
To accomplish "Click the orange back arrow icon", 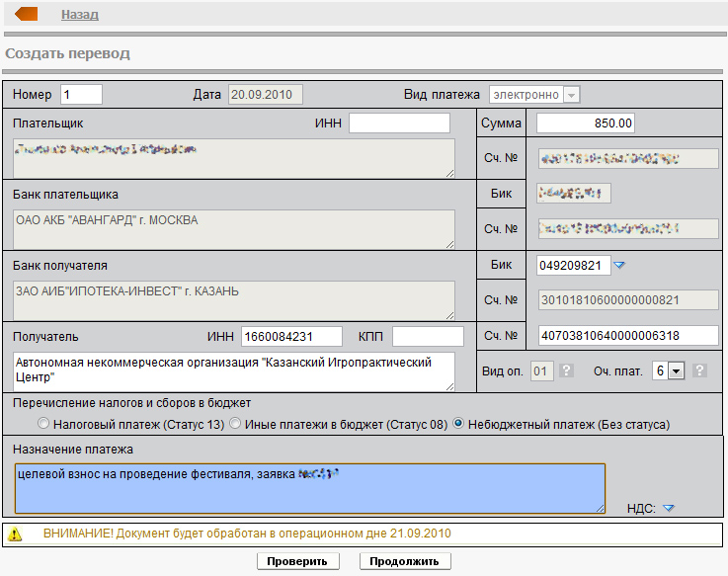I will (26, 14).
